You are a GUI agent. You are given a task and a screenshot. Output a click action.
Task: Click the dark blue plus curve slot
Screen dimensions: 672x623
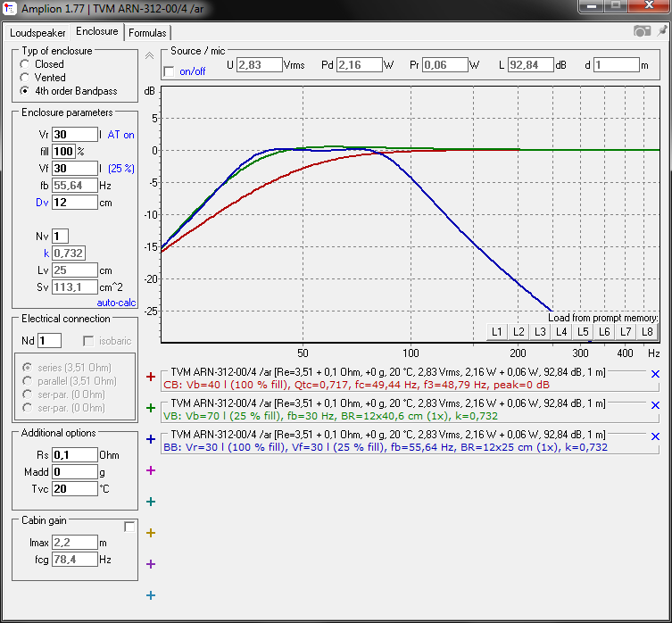click(x=151, y=439)
